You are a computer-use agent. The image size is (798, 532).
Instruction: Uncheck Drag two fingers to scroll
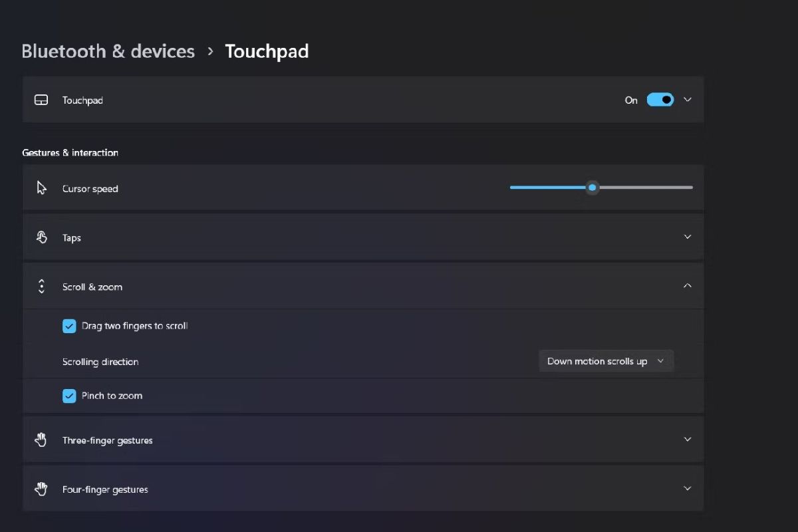pos(69,326)
